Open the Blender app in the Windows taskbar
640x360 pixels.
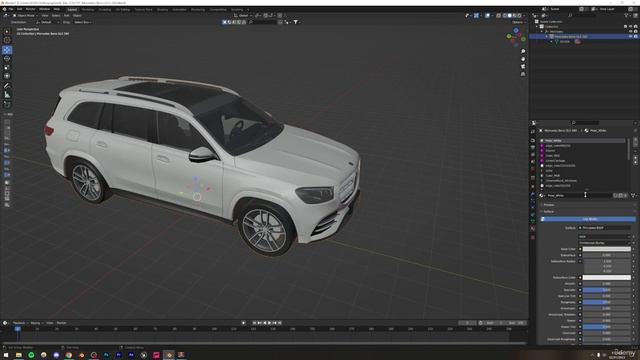pyautogui.click(x=169, y=355)
